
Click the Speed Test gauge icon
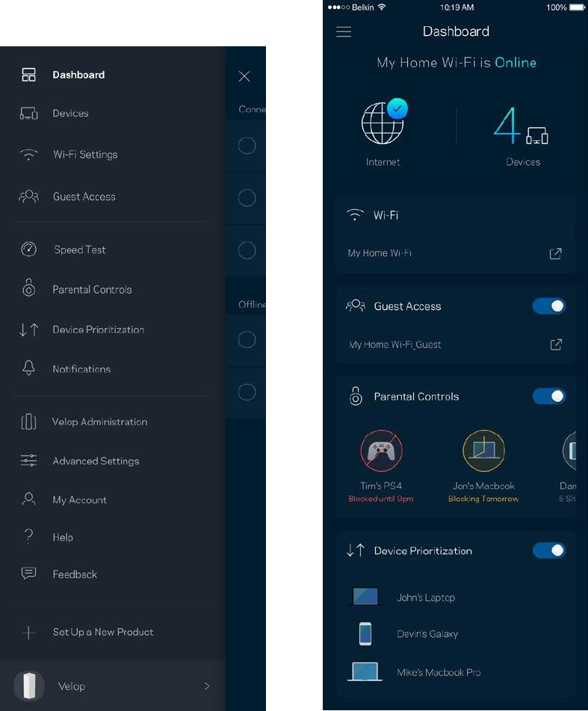pyautogui.click(x=28, y=249)
